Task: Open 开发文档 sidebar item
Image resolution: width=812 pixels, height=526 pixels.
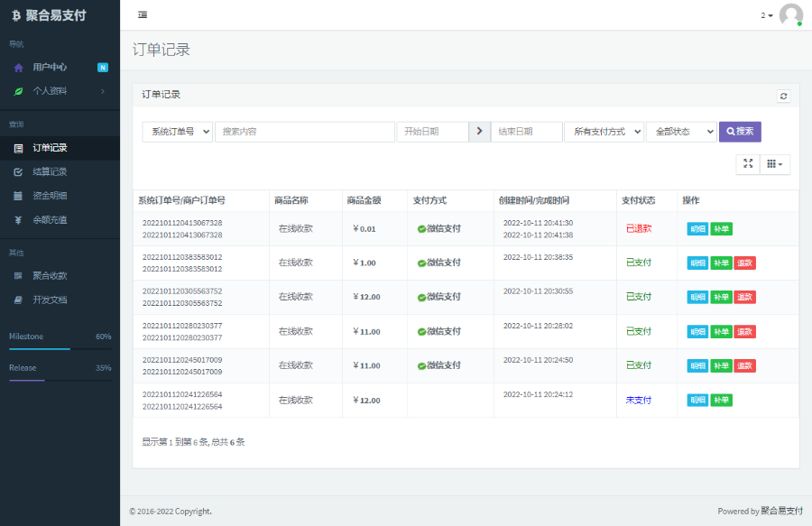Action: pos(60,300)
